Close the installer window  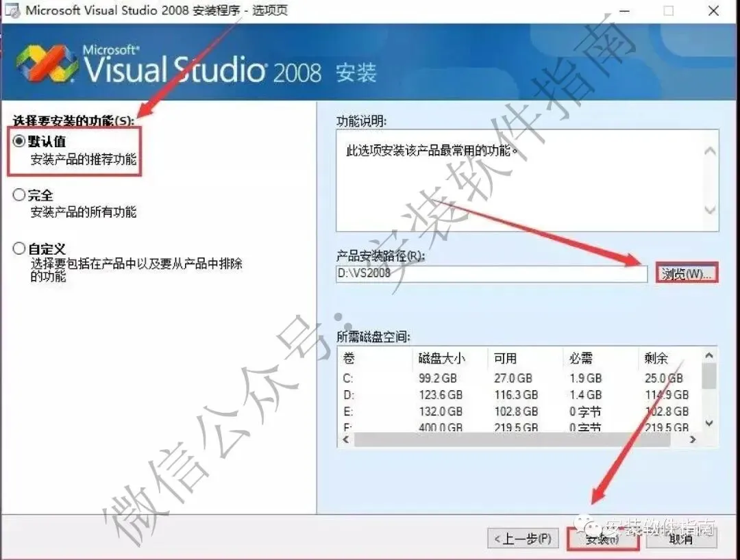tap(713, 11)
